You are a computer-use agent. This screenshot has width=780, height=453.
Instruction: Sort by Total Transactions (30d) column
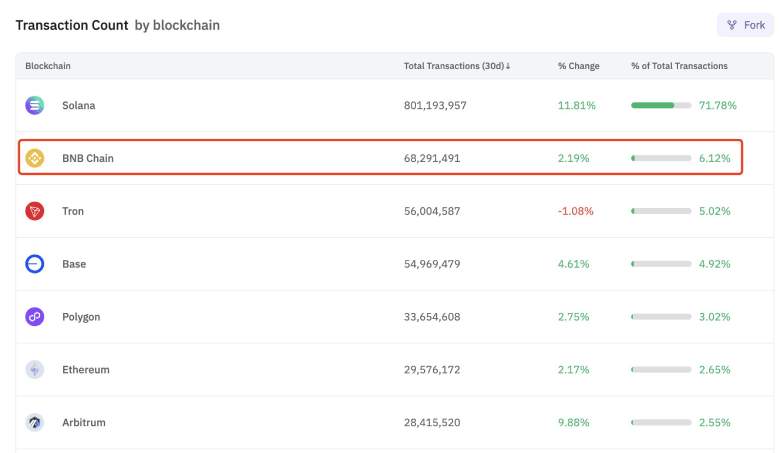(457, 66)
